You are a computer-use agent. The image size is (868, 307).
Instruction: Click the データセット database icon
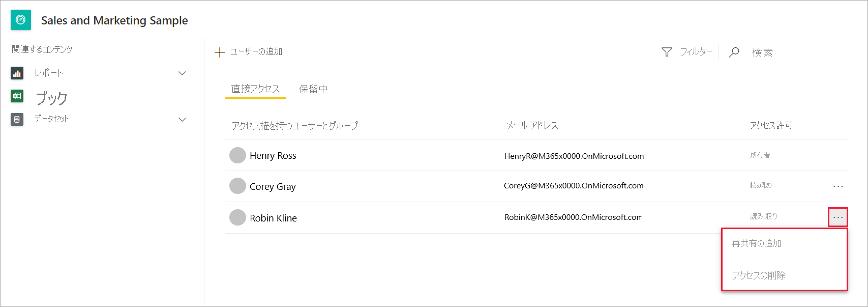pyautogui.click(x=17, y=119)
